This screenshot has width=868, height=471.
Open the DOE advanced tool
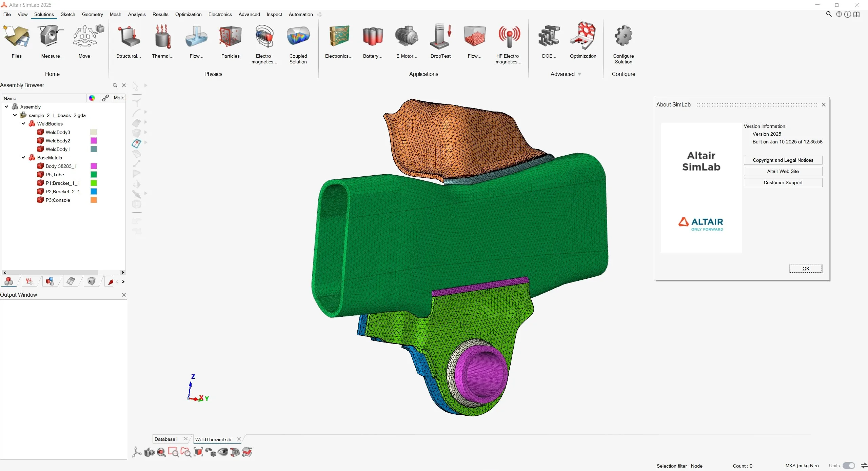tap(549, 41)
